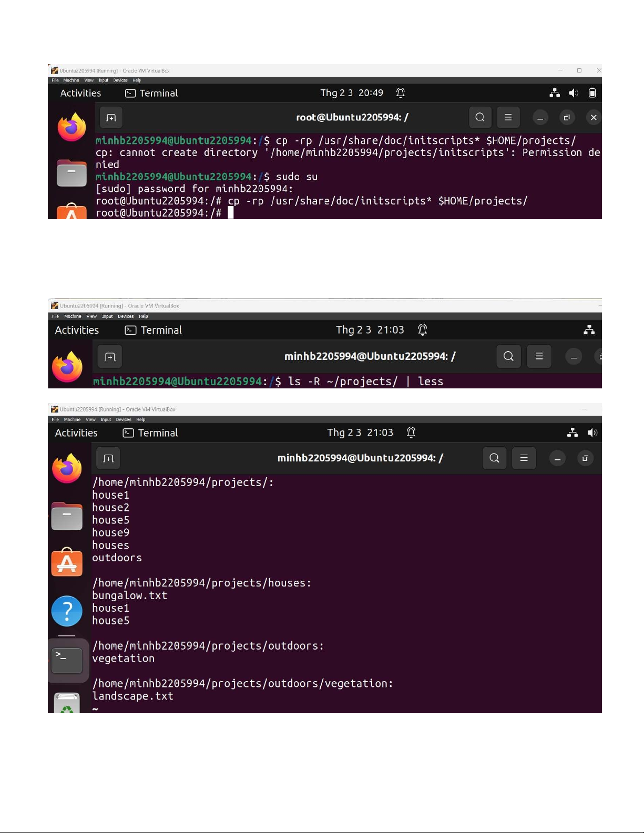Open hamburger menu in the root@Ubuntu2205994 terminal header
This screenshot has width=644, height=833.
click(x=508, y=117)
